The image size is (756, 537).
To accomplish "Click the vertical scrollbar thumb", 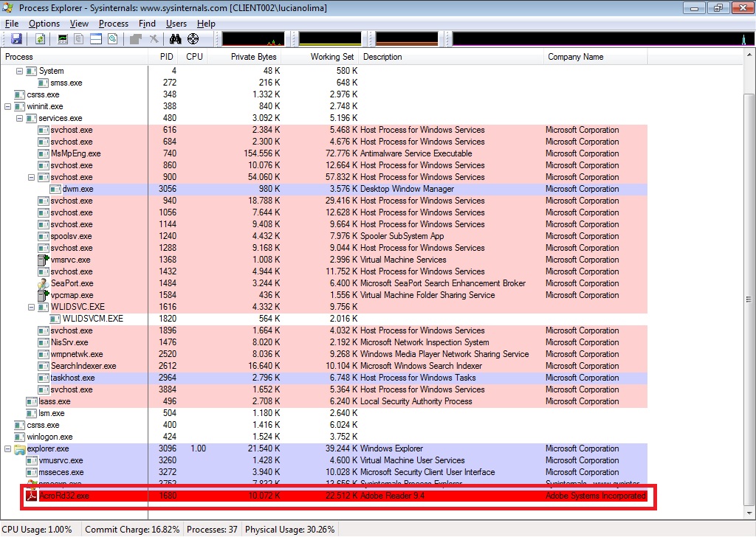I will [749, 299].
